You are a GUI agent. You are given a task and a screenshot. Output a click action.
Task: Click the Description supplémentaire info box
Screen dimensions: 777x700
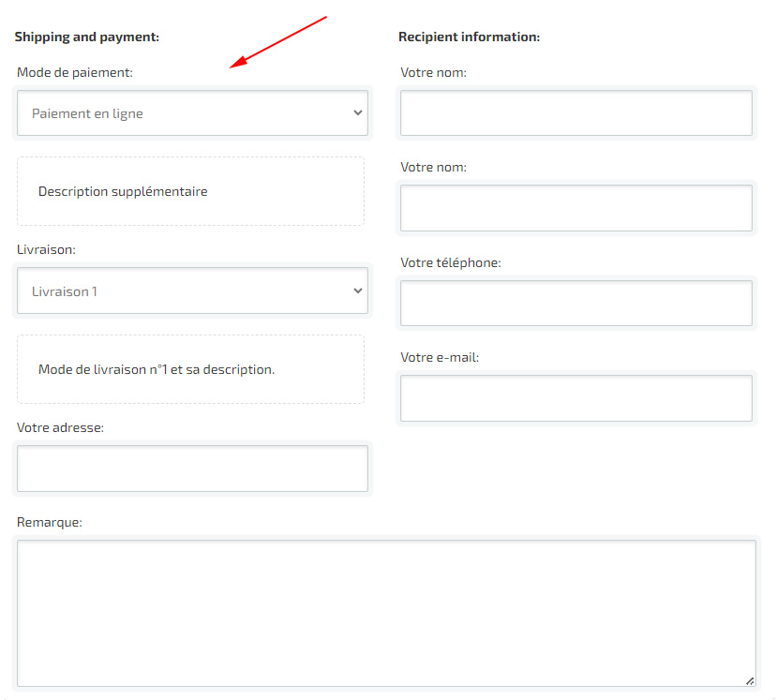(x=190, y=191)
